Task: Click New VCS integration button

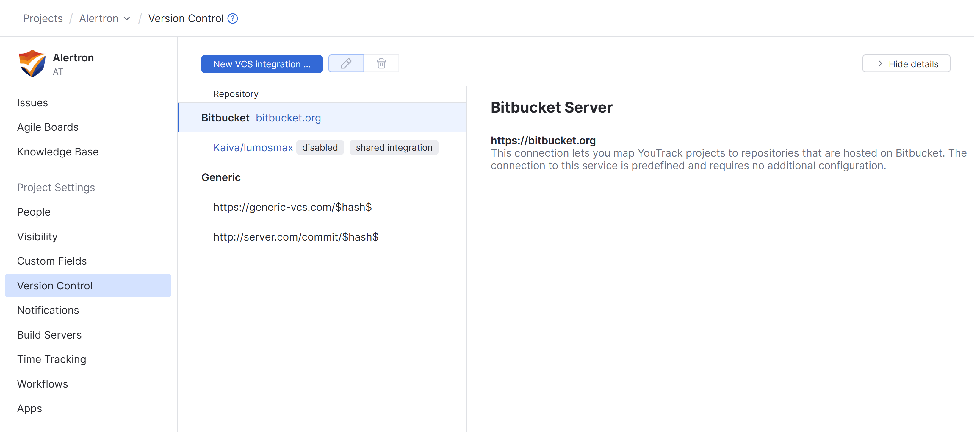Action: (x=262, y=64)
